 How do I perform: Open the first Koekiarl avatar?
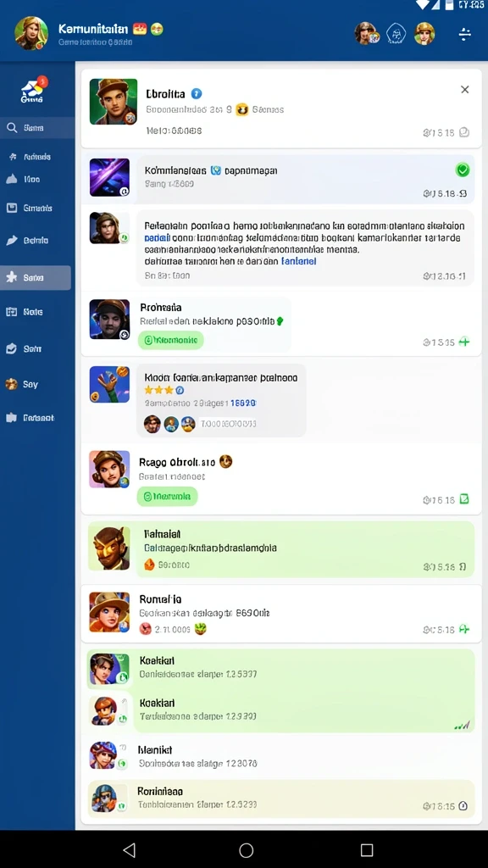(109, 669)
